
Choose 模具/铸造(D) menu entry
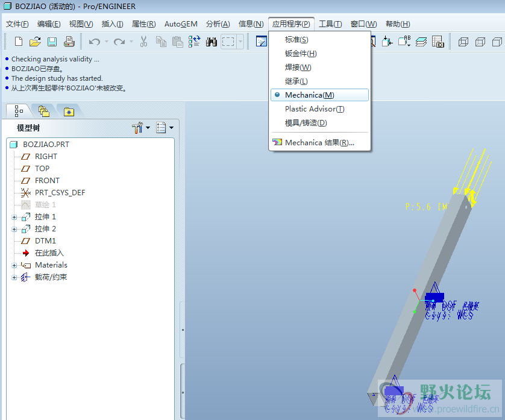pos(319,123)
